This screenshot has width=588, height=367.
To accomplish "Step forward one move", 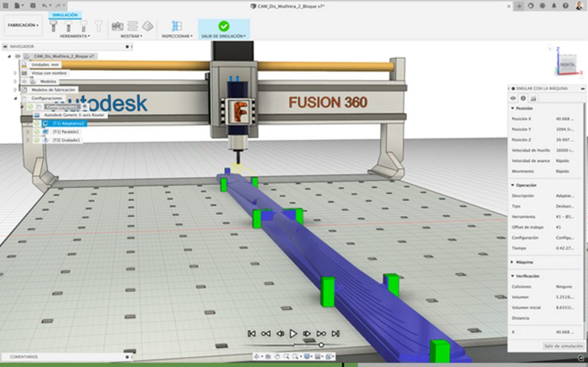I will coord(307,333).
